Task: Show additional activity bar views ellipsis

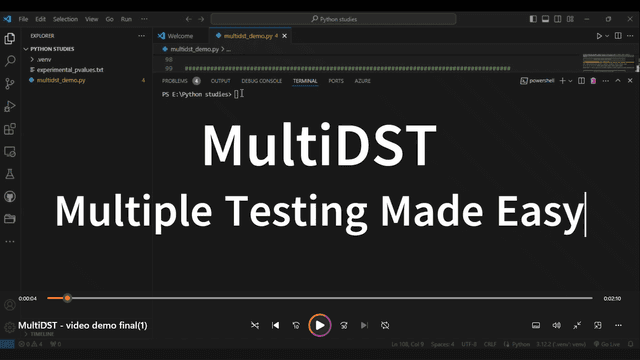Action: pos(10,242)
